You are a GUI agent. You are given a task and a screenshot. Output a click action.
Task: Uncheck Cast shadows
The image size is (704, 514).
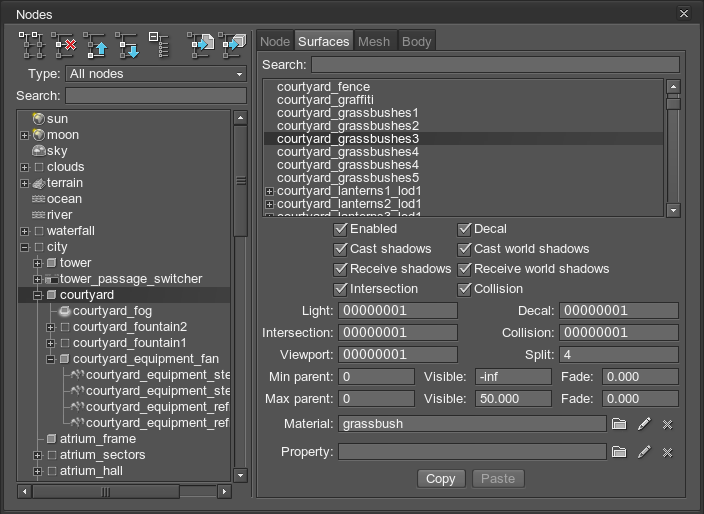pyautogui.click(x=340, y=249)
